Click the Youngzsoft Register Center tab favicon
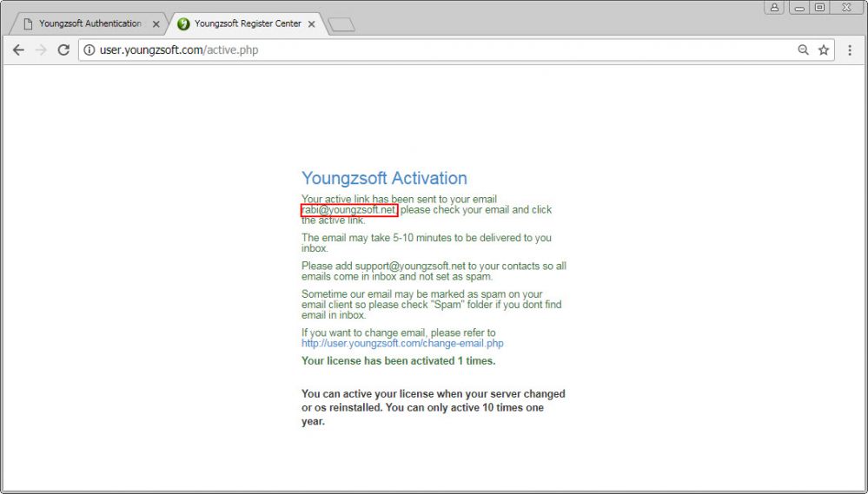 click(183, 24)
